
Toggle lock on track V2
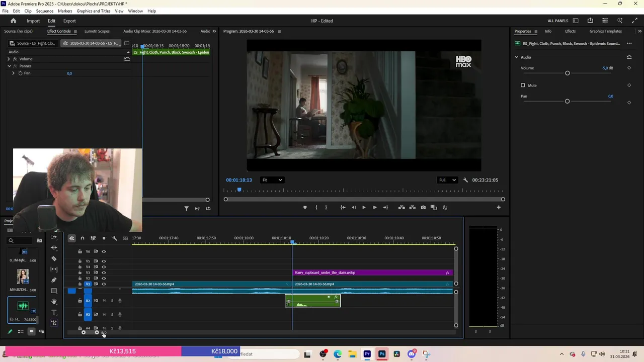(79, 278)
